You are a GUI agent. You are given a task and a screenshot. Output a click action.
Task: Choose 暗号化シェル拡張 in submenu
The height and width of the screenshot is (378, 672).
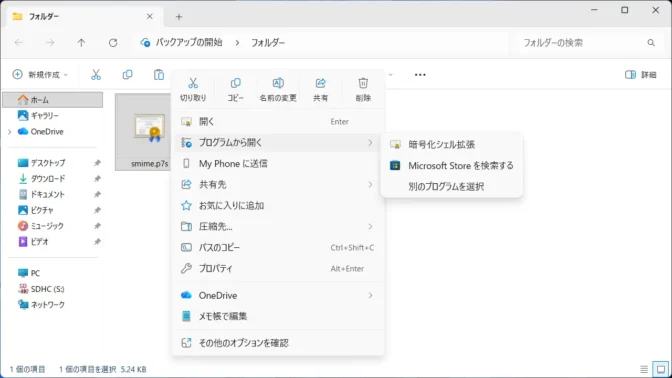(x=452, y=144)
